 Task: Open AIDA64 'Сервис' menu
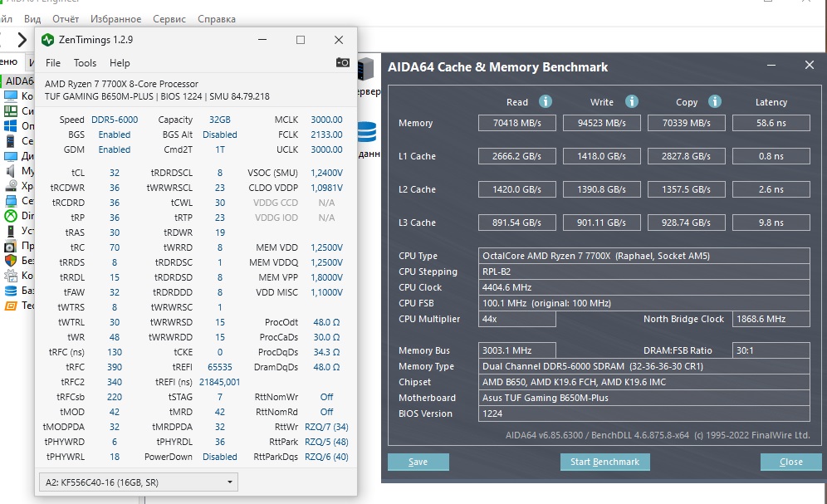(x=169, y=19)
